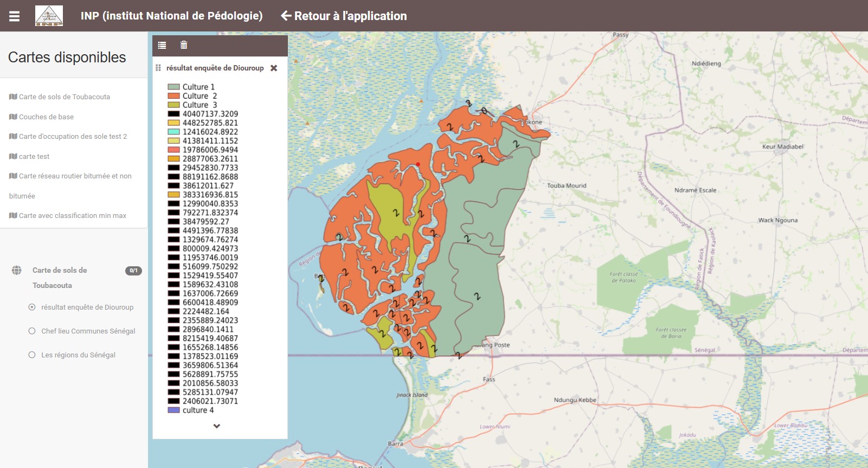Viewport: 868px width, 468px height.
Task: Click the globe icon beside Carte de sols
Action: pos(17,270)
